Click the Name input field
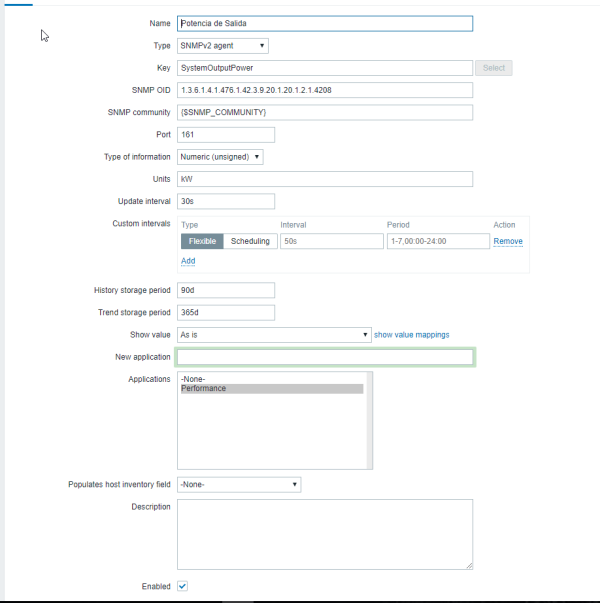 click(x=324, y=23)
